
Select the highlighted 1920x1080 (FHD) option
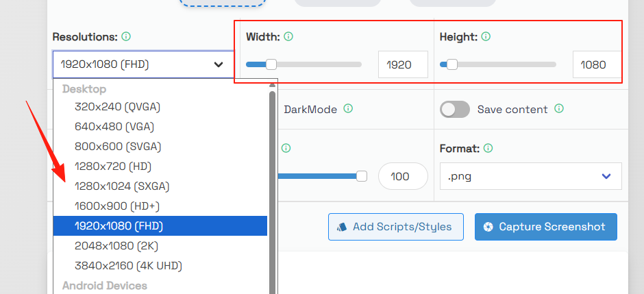pyautogui.click(x=160, y=226)
